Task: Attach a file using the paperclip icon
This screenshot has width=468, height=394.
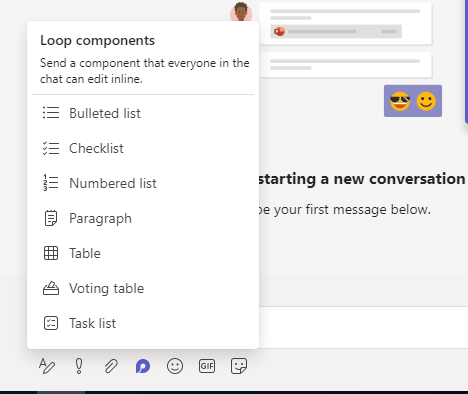Action: click(x=111, y=366)
